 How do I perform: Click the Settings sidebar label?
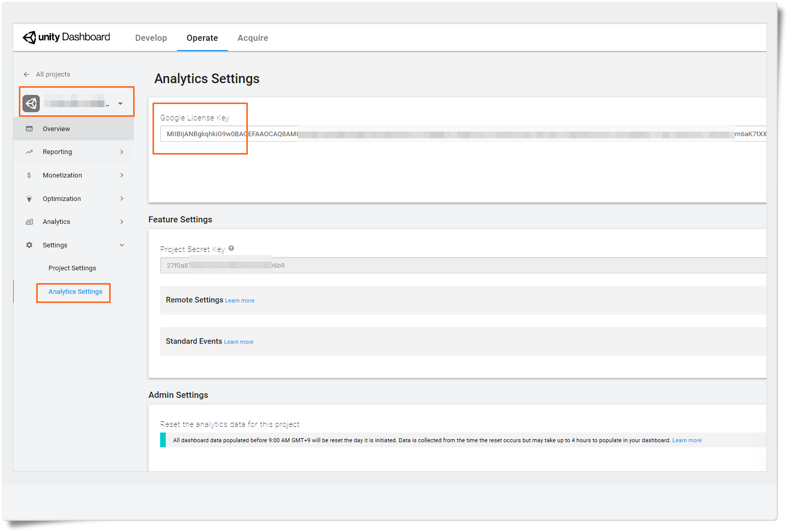55,245
